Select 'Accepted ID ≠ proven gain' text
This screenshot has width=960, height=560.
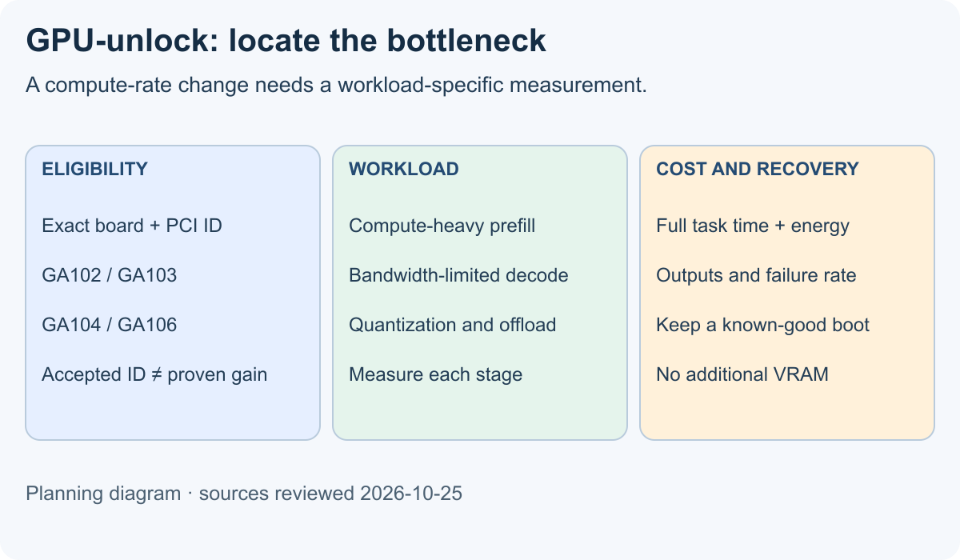[x=154, y=374]
